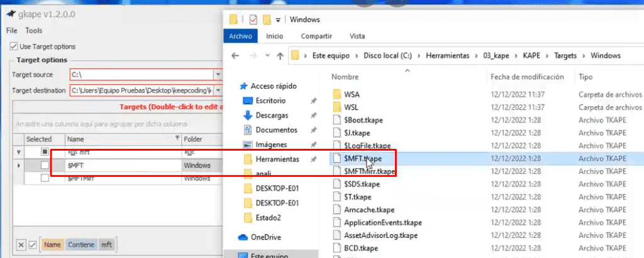
Task: Select the AssetAdvisorLog.tkape file
Action: (380, 235)
